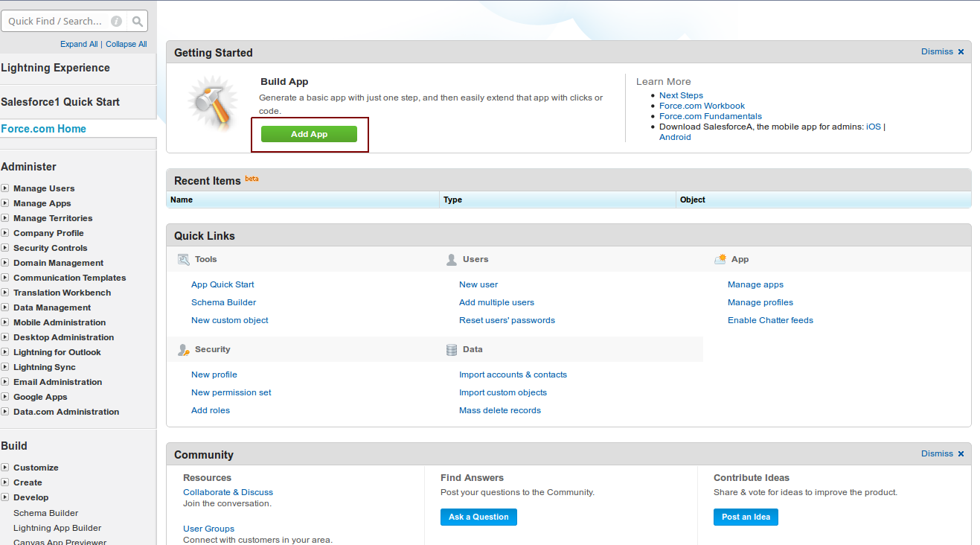Open Add multiple users link
The image size is (980, 545).
pyautogui.click(x=496, y=302)
